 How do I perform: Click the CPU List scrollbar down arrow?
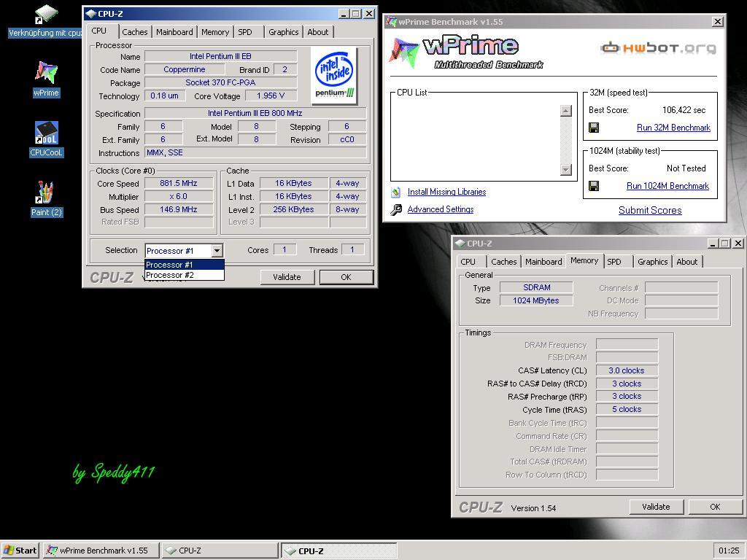[566, 169]
